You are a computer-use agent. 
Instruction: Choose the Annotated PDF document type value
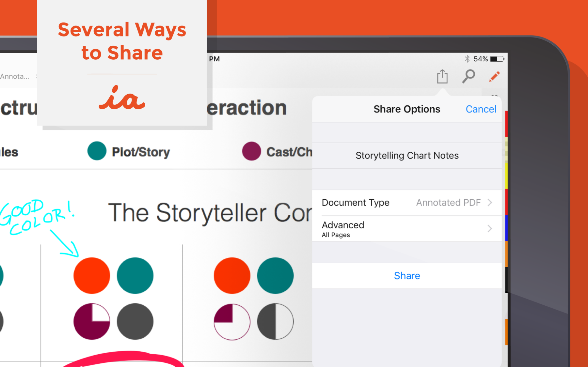tap(448, 203)
